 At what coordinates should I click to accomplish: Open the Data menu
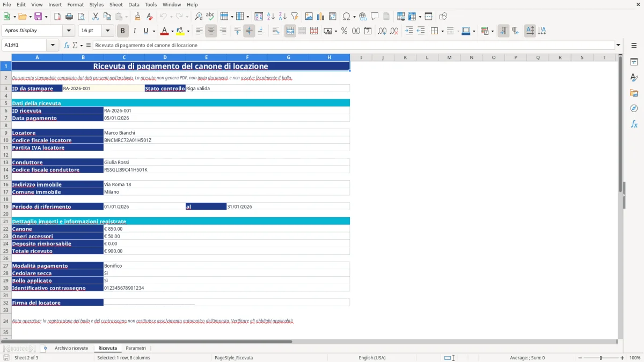coord(134,4)
